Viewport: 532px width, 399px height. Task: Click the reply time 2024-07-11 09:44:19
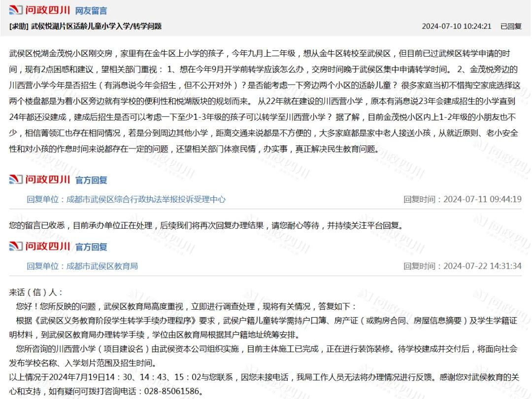482,199
